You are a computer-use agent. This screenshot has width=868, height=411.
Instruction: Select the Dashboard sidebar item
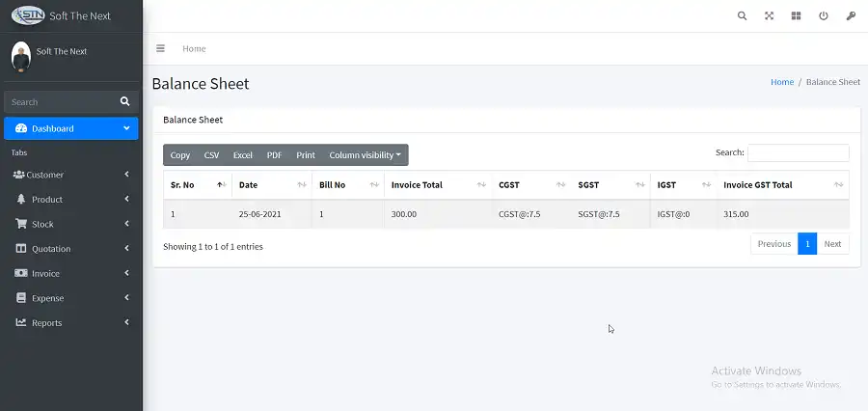coord(70,128)
